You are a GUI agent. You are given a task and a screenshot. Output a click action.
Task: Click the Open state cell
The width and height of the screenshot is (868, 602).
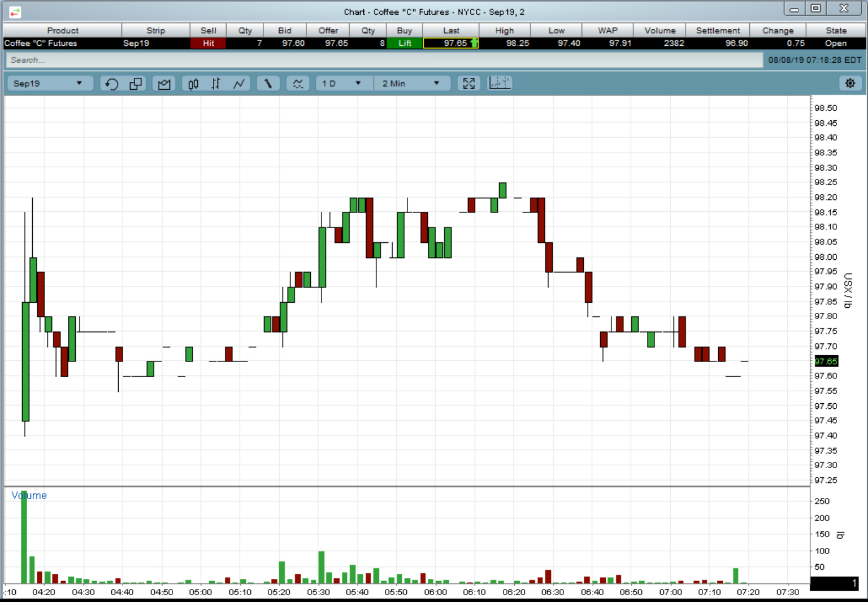point(835,43)
